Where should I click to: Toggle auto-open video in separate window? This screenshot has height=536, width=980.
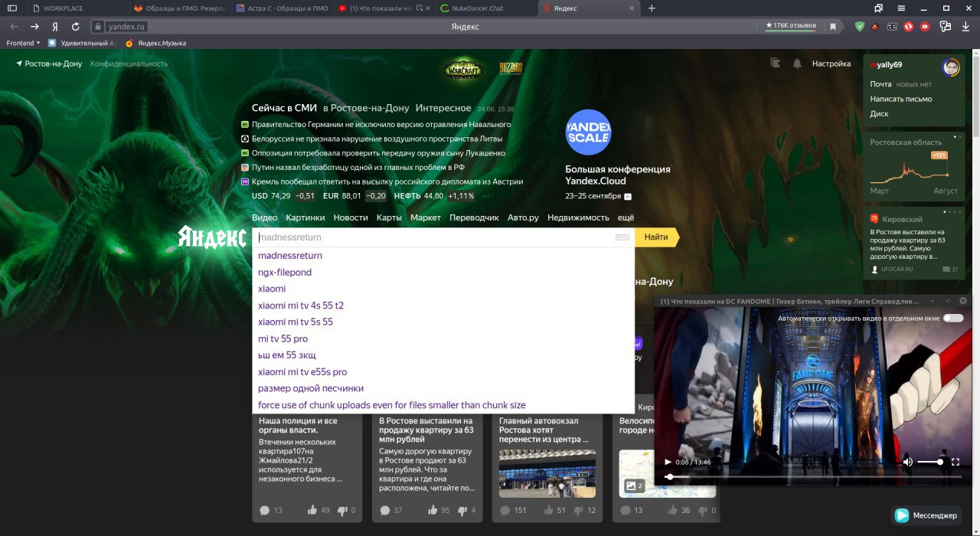tap(953, 318)
